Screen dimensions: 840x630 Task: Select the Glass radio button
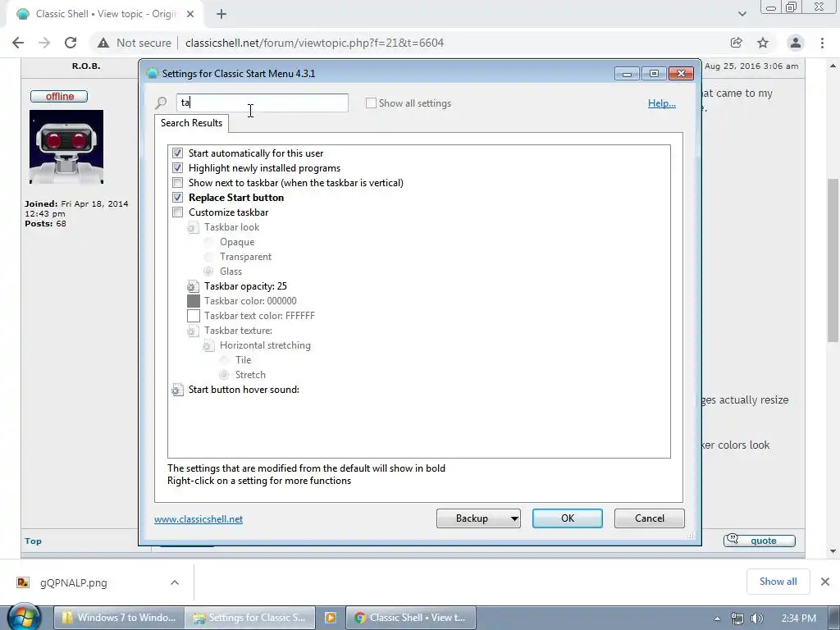click(x=208, y=272)
